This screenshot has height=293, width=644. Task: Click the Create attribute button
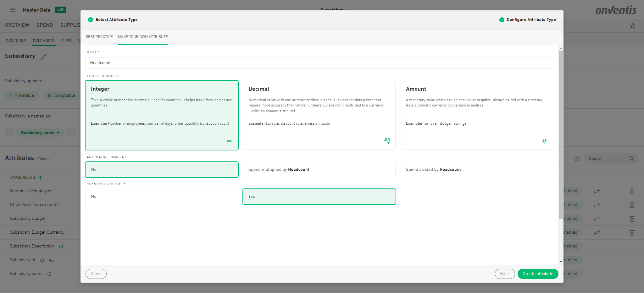[538, 274]
